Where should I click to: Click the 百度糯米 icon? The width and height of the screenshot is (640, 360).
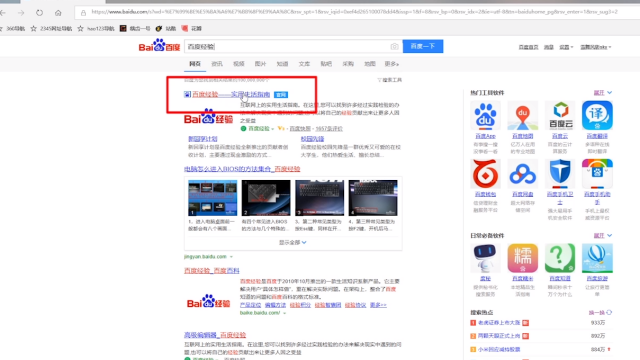click(522, 258)
